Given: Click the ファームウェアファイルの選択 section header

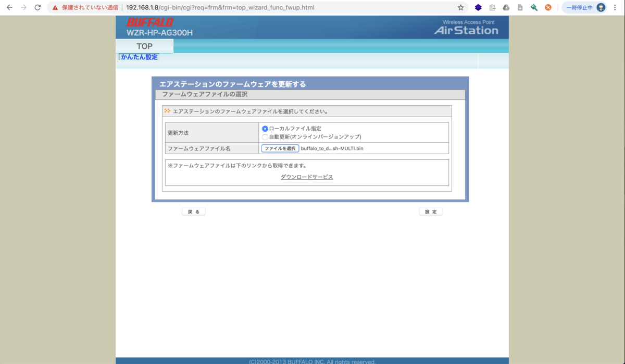Looking at the screenshot, I should tap(310, 95).
